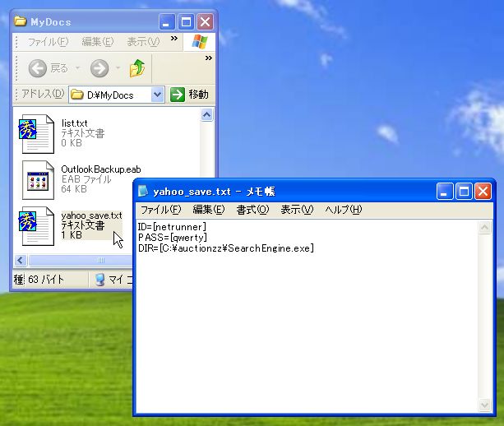
Task: Open 表示(V) menu in MyDocs window
Action: point(143,42)
